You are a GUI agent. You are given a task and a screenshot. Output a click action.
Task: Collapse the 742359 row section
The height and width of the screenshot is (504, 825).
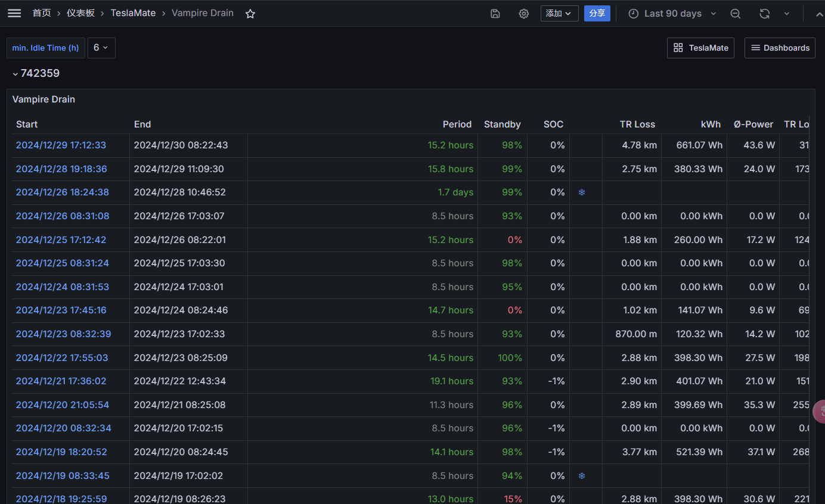(15, 74)
